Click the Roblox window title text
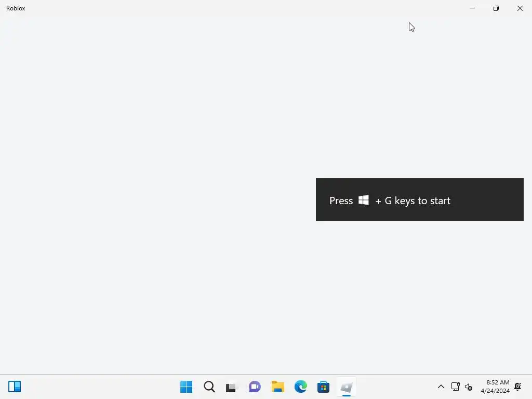 (x=16, y=8)
